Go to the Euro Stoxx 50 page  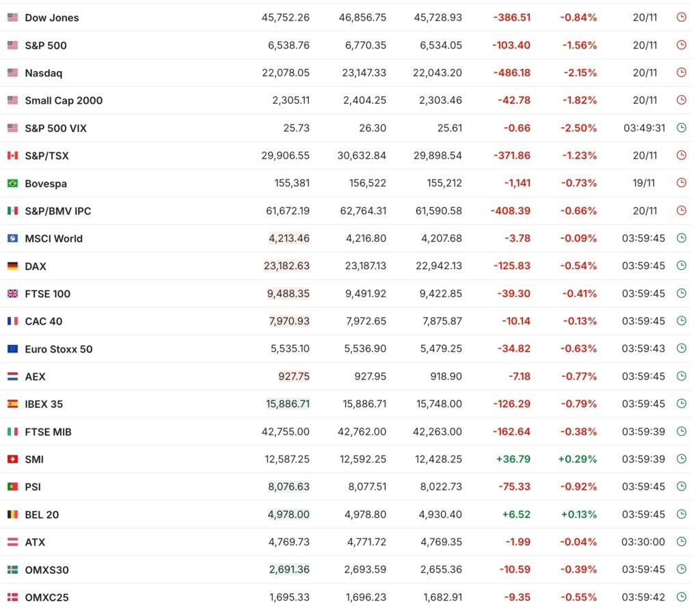pyautogui.click(x=59, y=349)
